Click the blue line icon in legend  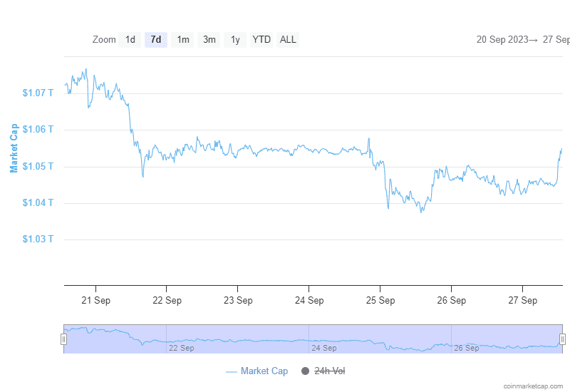pyautogui.click(x=231, y=371)
